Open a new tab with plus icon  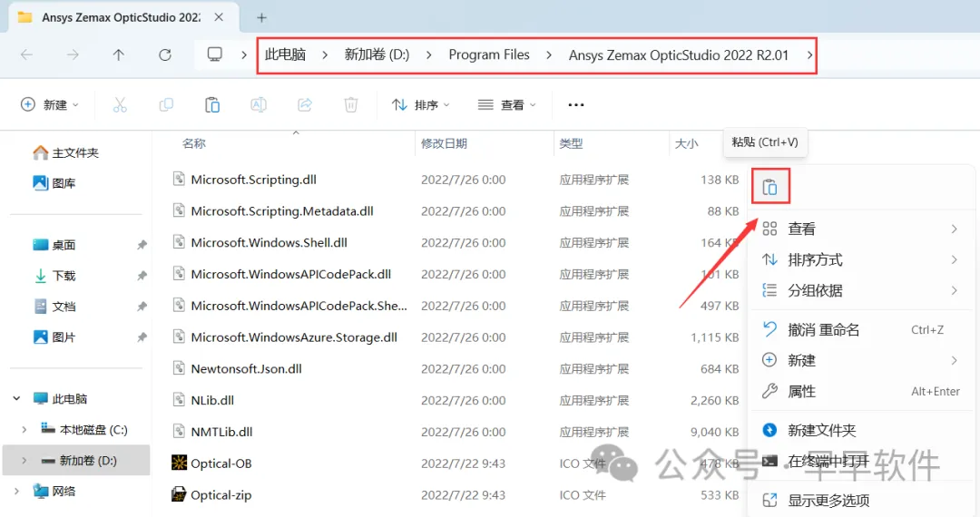pyautogui.click(x=262, y=17)
